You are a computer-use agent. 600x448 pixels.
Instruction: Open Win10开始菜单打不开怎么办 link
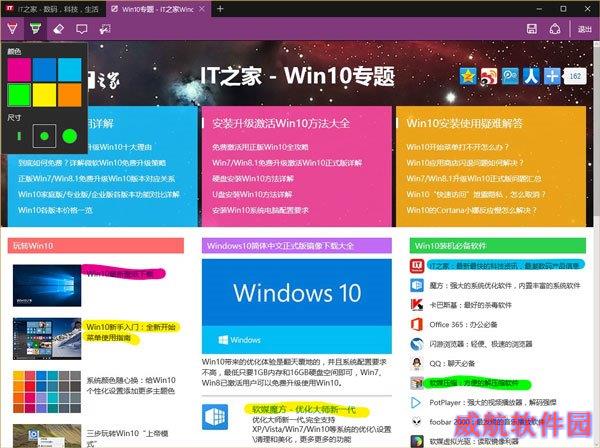(458, 147)
